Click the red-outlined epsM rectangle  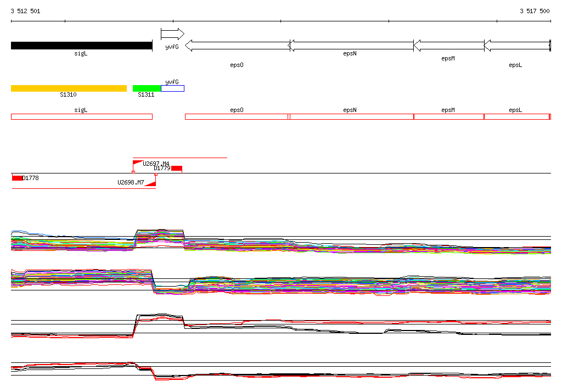point(448,116)
